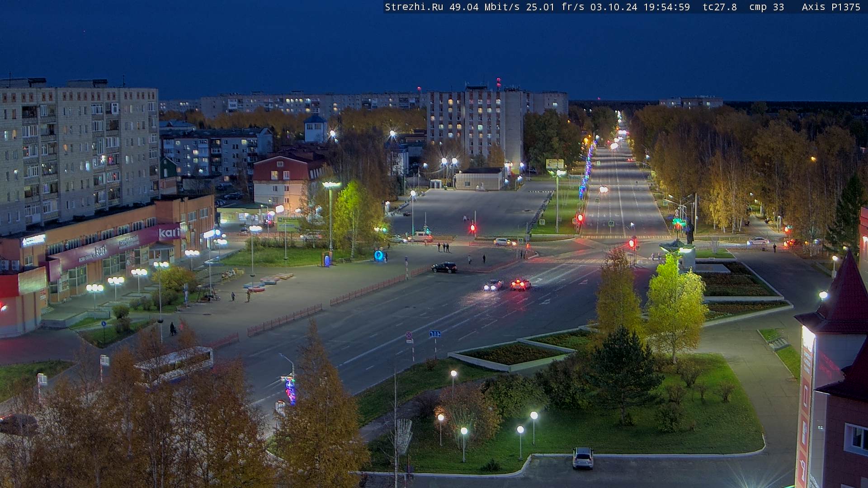Image resolution: width=868 pixels, height=488 pixels.
Task: Click the kari store sign on building
Action: [170, 233]
